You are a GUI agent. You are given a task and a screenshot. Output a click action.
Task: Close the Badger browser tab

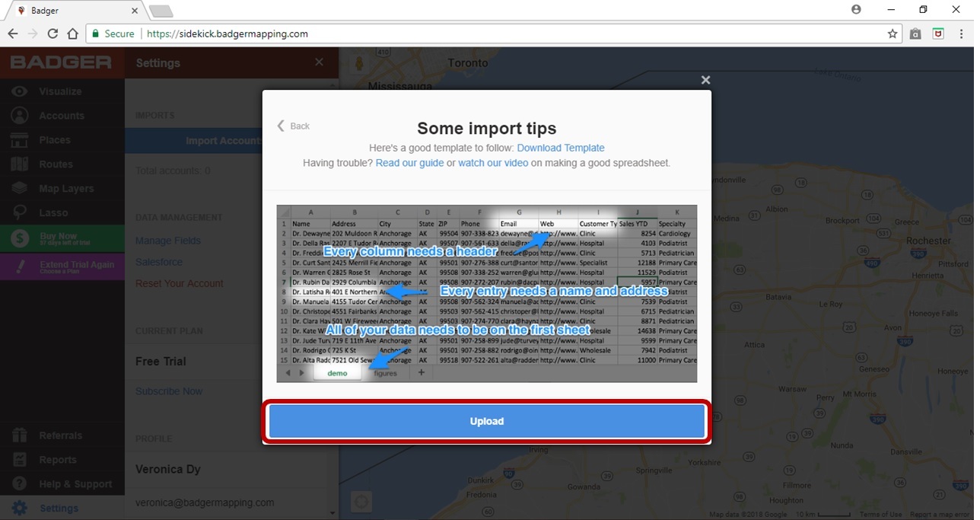click(x=135, y=11)
